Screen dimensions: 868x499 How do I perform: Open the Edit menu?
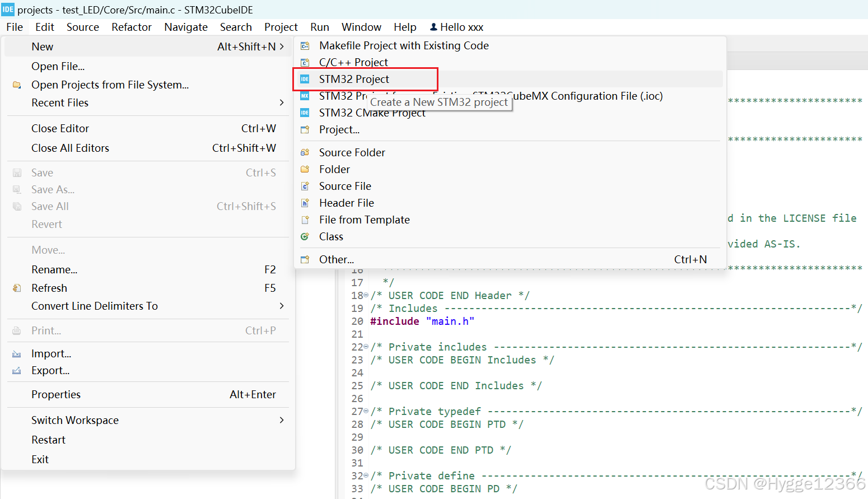45,27
